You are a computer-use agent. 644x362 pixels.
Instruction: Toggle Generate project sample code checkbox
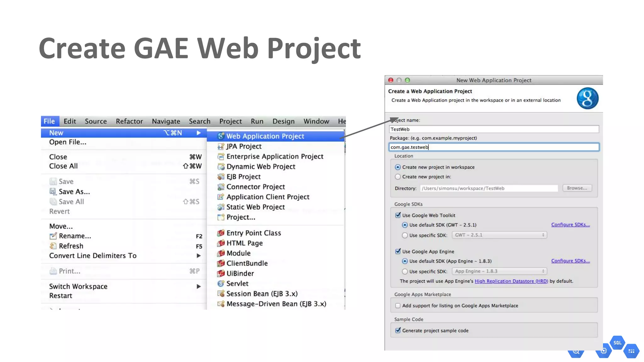(x=398, y=330)
